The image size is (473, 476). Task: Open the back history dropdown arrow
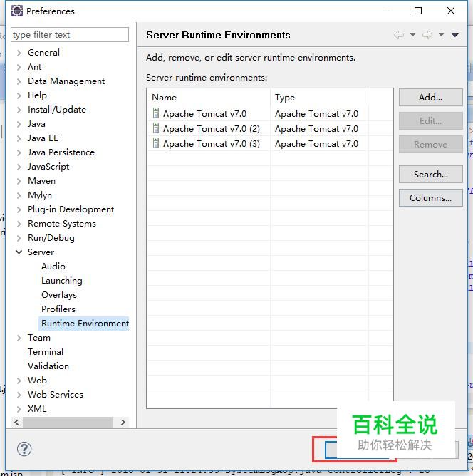[x=412, y=35]
